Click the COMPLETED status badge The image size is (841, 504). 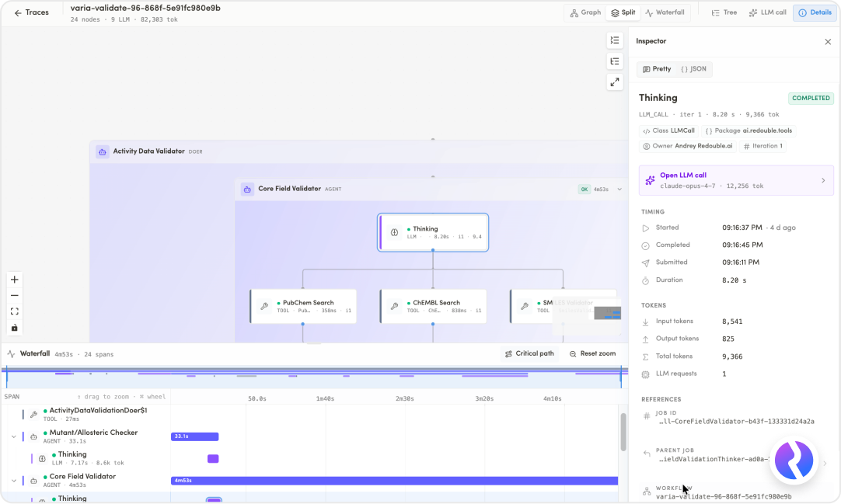pos(811,98)
